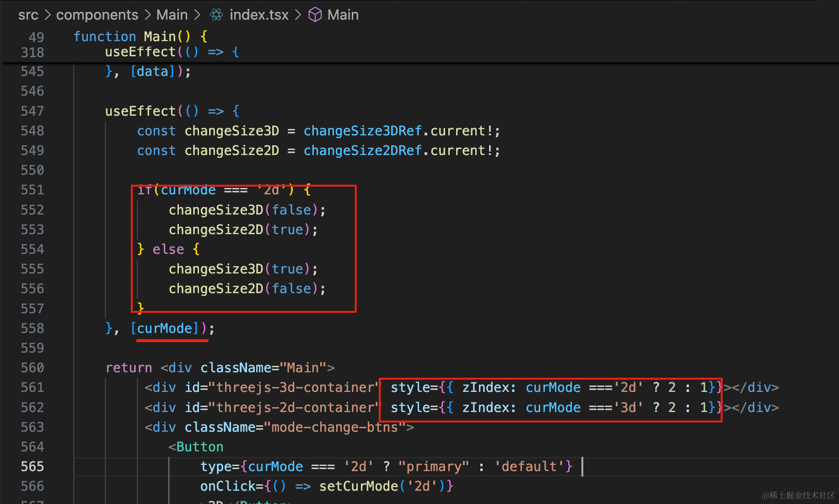The height and width of the screenshot is (504, 839).
Task: Expand chevron after components breadcrumb
Action: tap(147, 15)
